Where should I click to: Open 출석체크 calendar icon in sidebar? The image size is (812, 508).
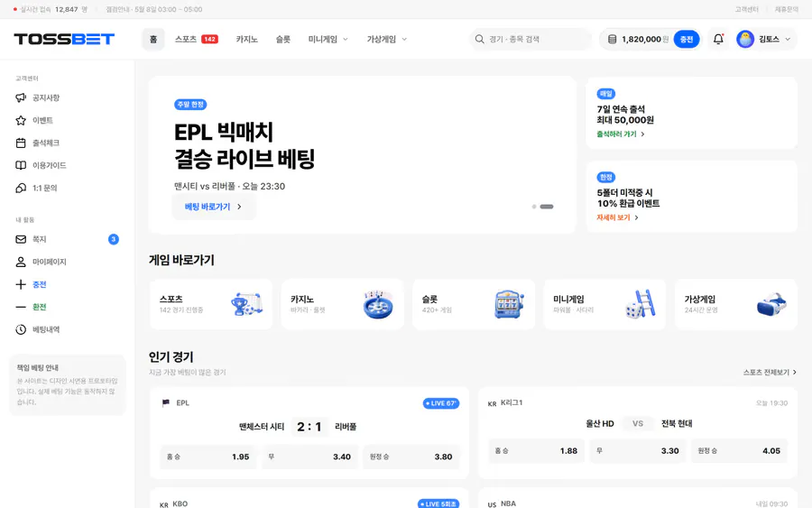(x=21, y=143)
